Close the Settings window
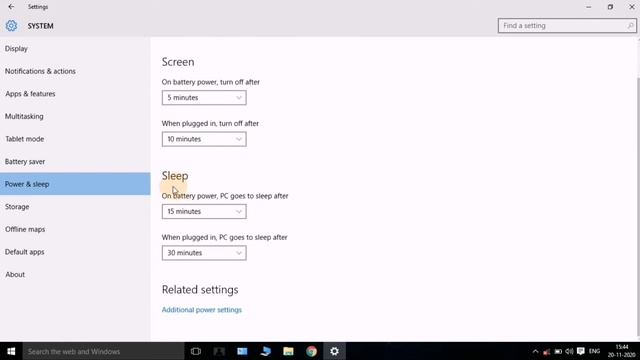Viewport: 640px width, 360px height. [x=631, y=7]
